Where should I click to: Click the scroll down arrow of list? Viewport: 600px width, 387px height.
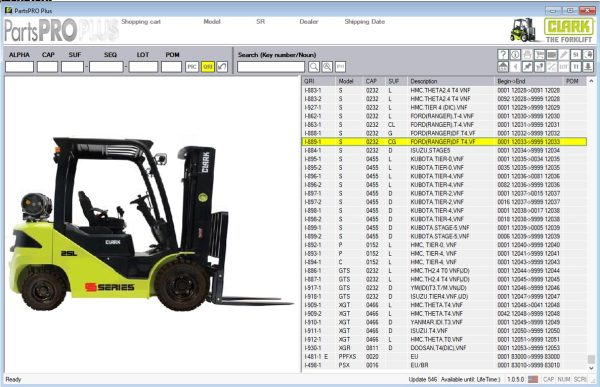pyautogui.click(x=591, y=368)
